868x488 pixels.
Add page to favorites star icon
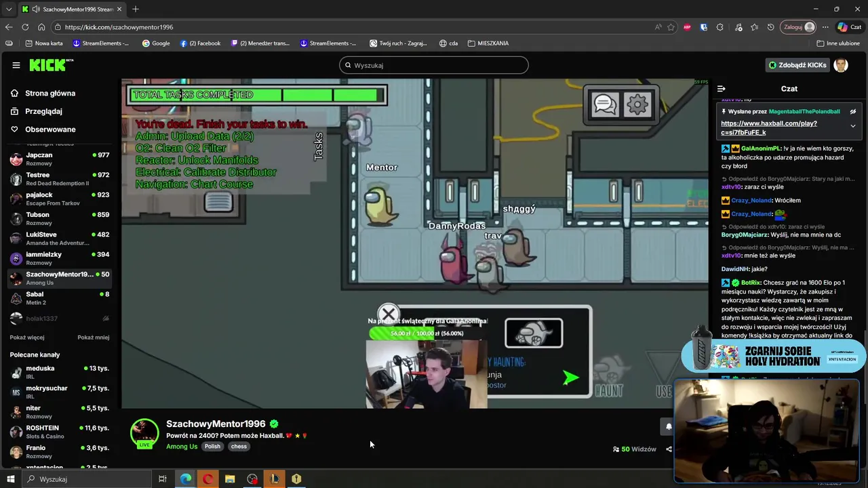click(x=671, y=27)
